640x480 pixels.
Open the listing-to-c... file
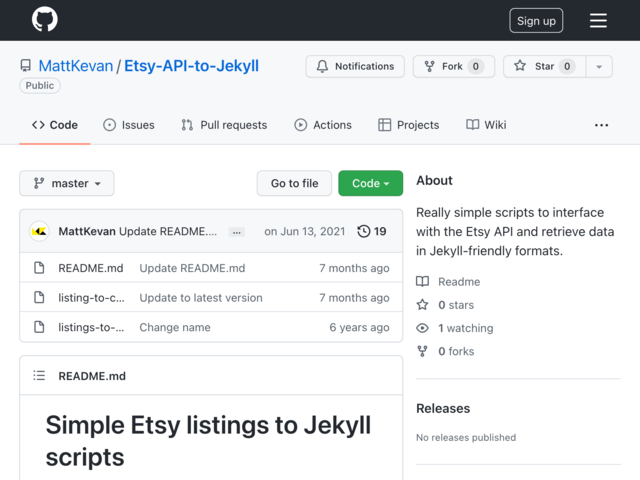(91, 298)
